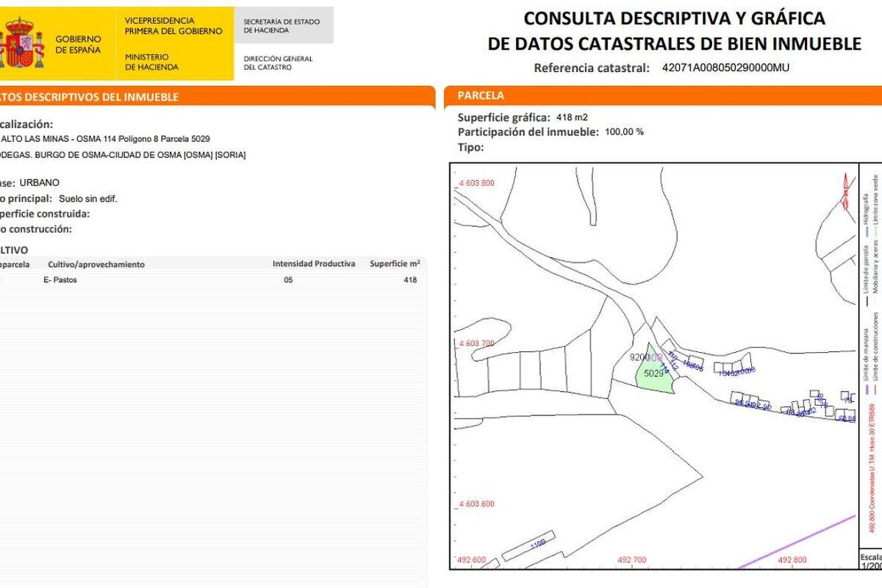The image size is (882, 588).
Task: Click the Spanish coat of arms emblem
Action: [20, 44]
